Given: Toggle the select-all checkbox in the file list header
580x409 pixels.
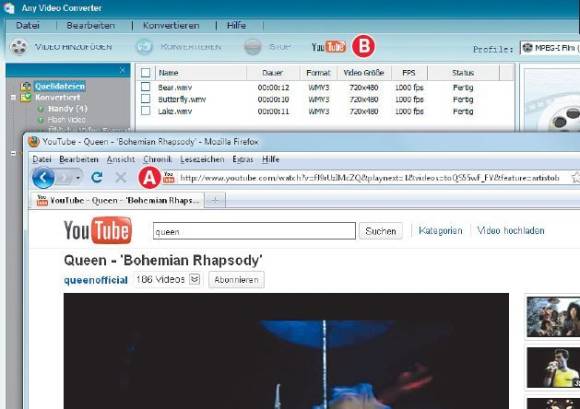Looking at the screenshot, I should point(145,72).
